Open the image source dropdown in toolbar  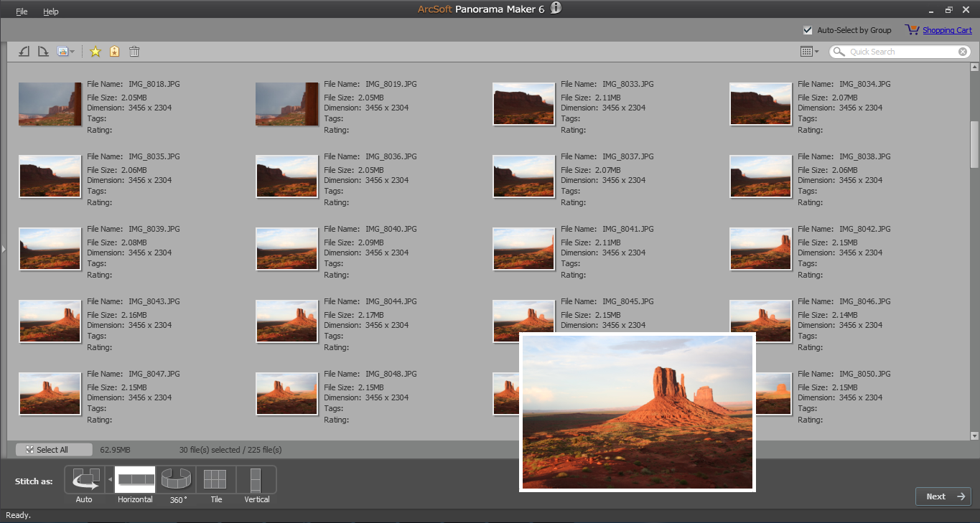click(65, 52)
